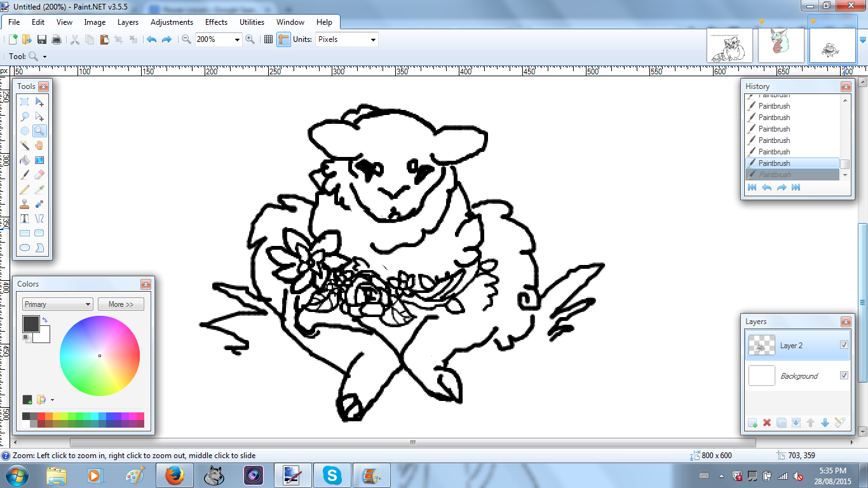
Task: Select the Ellipse Select tool
Action: point(25,131)
